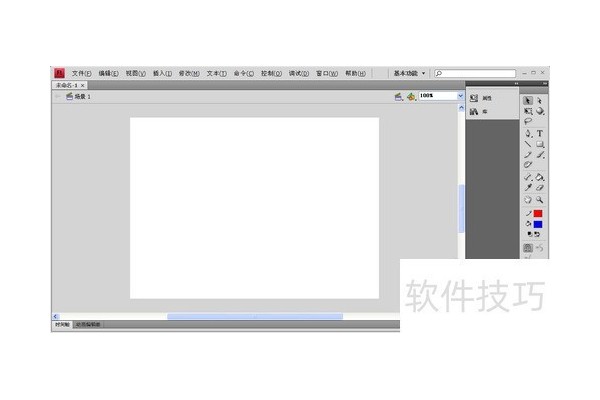Select the Hand tool
This screenshot has height=400, width=600.
(x=528, y=199)
